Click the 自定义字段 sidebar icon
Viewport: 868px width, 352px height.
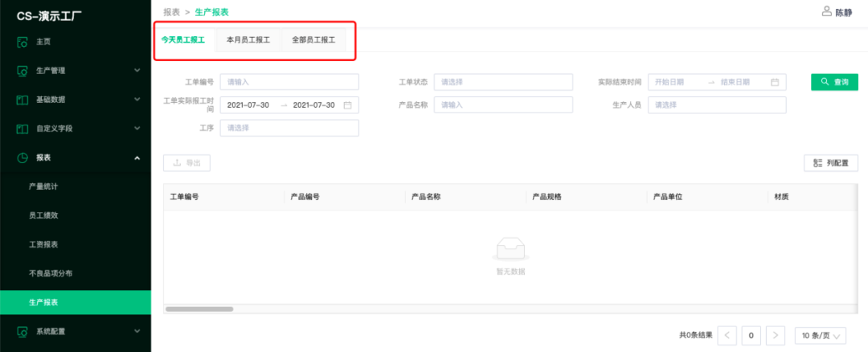[23, 129]
